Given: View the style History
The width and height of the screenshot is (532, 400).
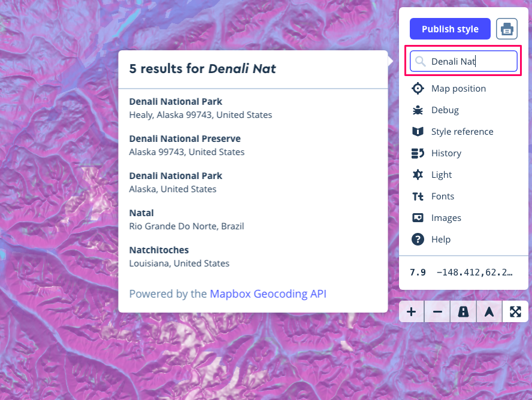Looking at the screenshot, I should pyautogui.click(x=446, y=153).
